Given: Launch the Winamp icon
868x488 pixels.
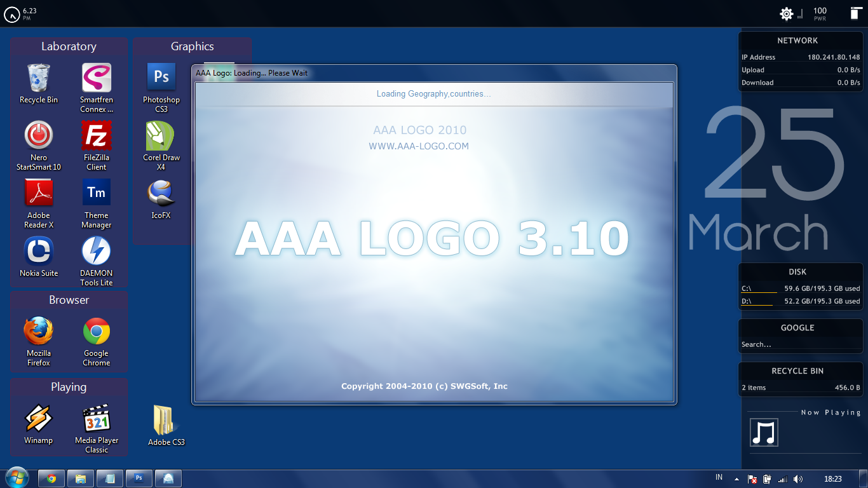Looking at the screenshot, I should coord(39,424).
